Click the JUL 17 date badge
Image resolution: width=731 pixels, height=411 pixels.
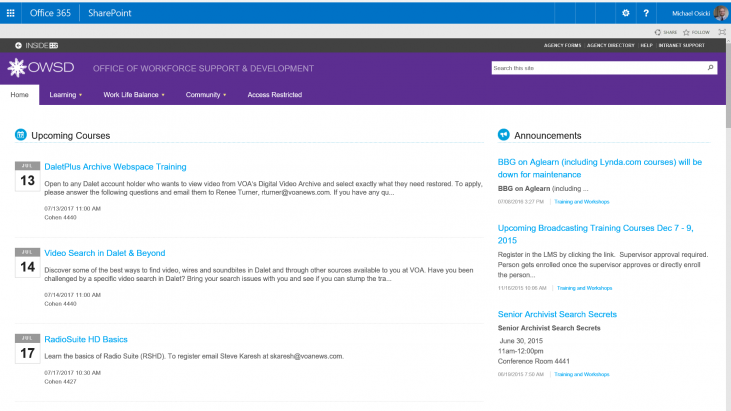(27, 349)
